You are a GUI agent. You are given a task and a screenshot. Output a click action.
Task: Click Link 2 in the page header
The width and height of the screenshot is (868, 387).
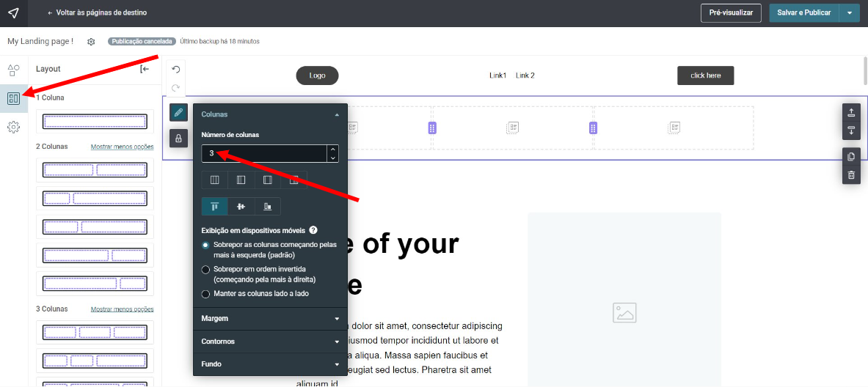525,75
